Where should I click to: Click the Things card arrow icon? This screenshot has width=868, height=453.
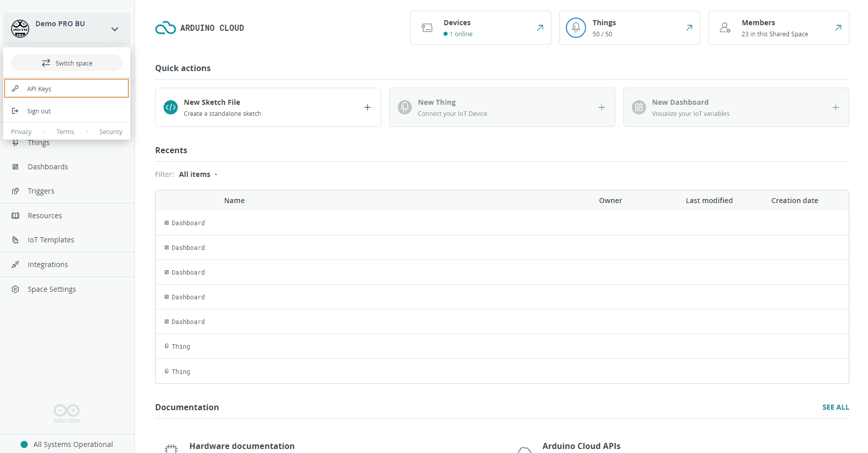(689, 28)
